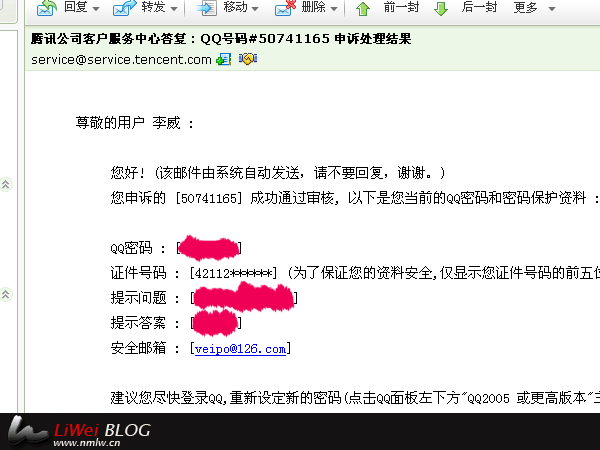Click the paragraph starting 建议您尽快登录QQ
This screenshot has height=450, width=600.
click(x=355, y=398)
